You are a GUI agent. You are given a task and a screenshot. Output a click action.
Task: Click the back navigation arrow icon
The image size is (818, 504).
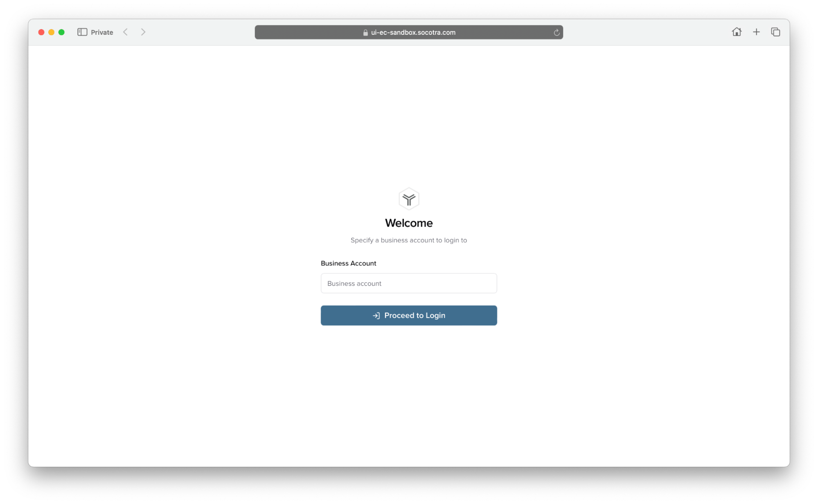127,32
